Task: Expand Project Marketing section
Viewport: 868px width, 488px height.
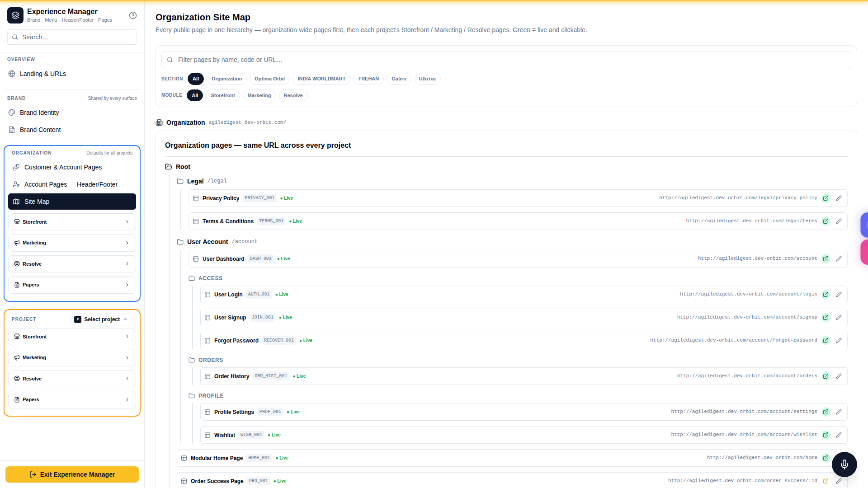Action: [72, 358]
